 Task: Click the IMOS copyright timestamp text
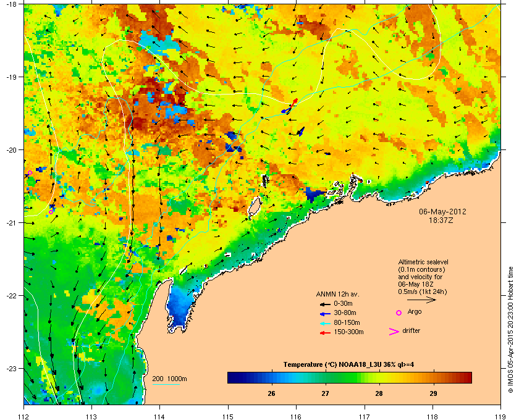pos(510,330)
